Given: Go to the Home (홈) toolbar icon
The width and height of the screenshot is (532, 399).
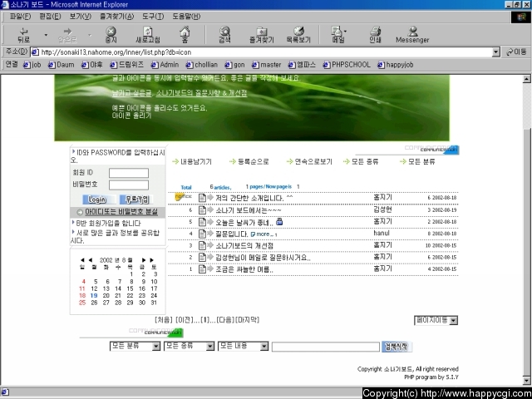Looking at the screenshot, I should [x=185, y=35].
